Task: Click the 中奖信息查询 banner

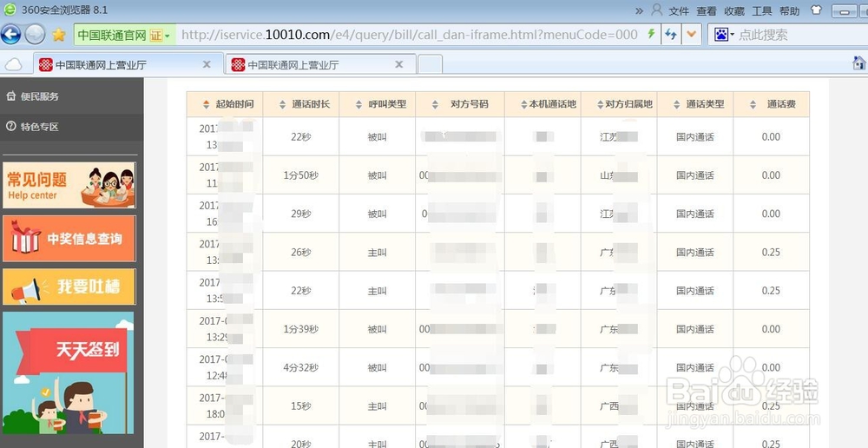Action: [x=69, y=238]
